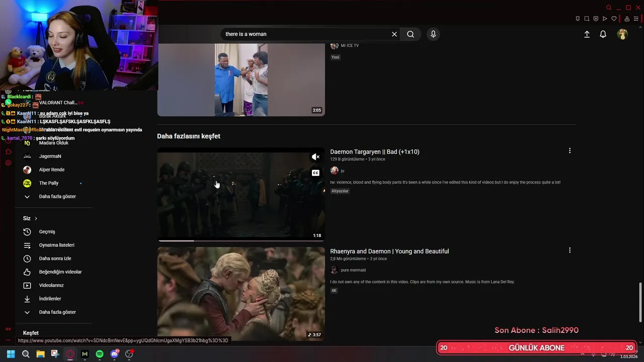Open OBS Studio from taskbar
The height and width of the screenshot is (362, 644).
click(x=129, y=354)
